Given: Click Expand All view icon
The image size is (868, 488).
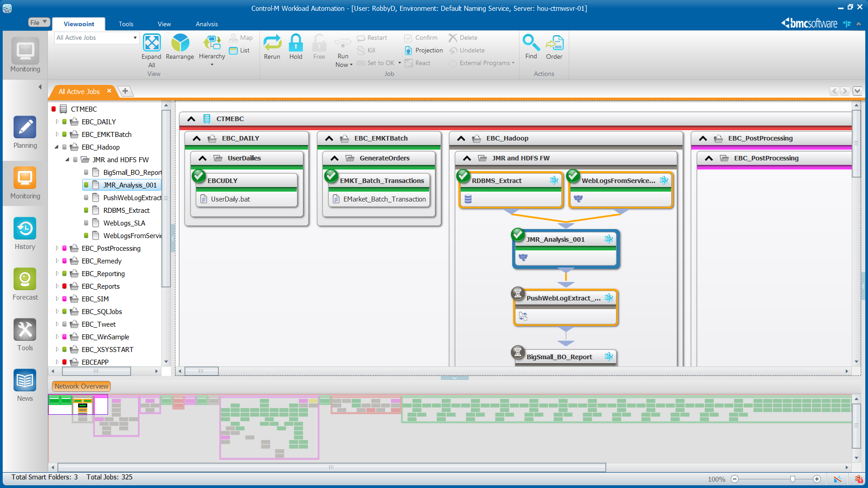Looking at the screenshot, I should pyautogui.click(x=151, y=43).
